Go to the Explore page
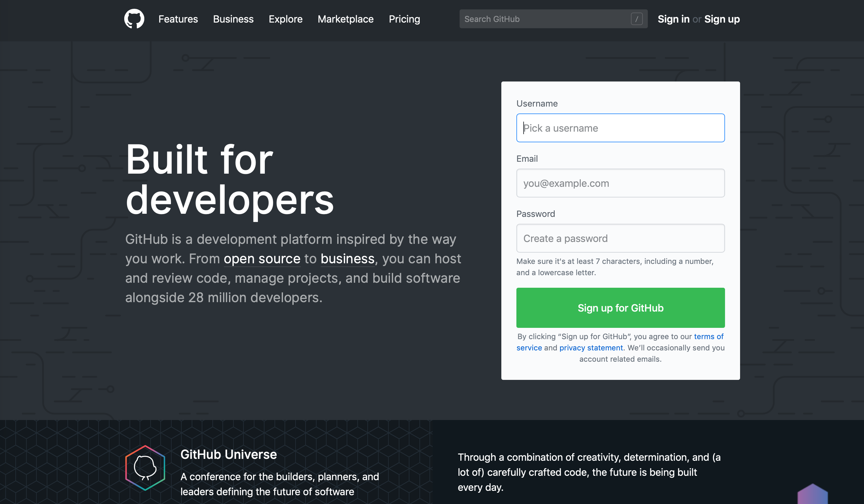The image size is (864, 504). (285, 19)
